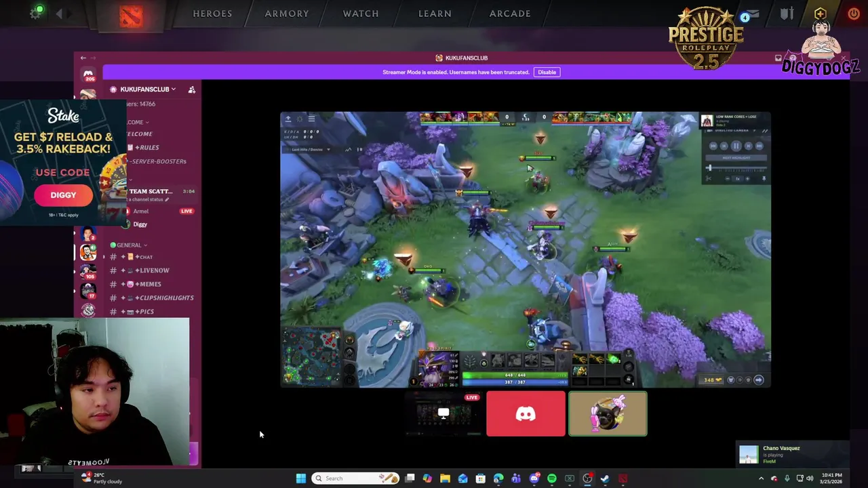Open Steam from the taskbar

coord(605,479)
